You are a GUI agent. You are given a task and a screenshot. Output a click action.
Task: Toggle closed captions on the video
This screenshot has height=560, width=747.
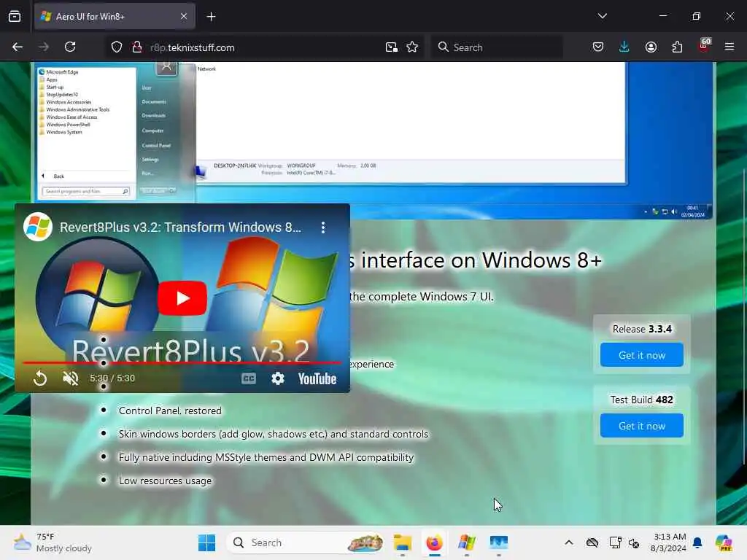pos(249,378)
